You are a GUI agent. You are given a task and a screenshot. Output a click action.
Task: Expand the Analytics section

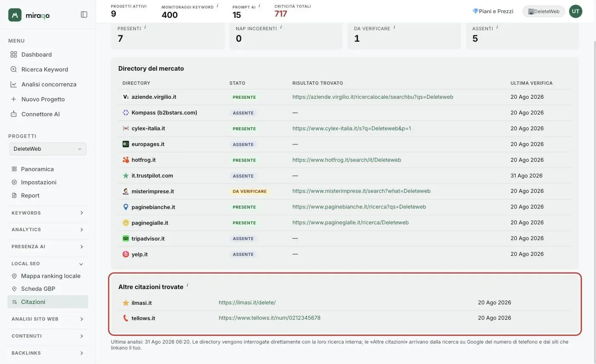[x=48, y=230]
